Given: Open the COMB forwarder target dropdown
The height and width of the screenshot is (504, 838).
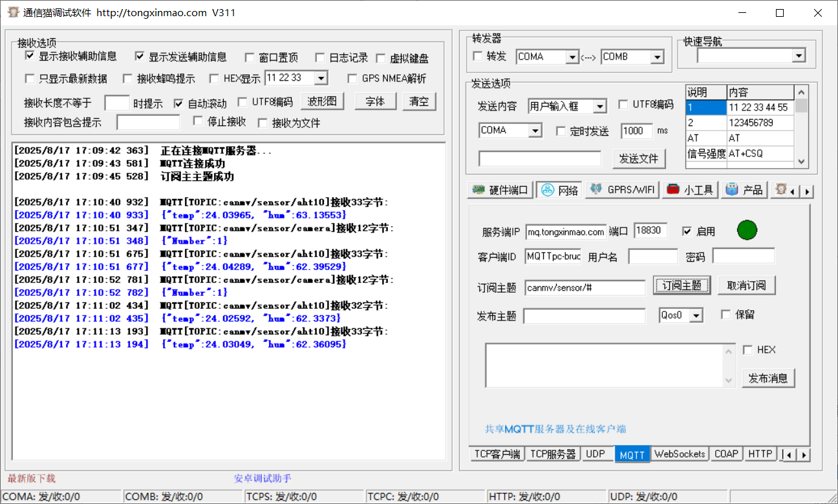Looking at the screenshot, I should coord(657,57).
